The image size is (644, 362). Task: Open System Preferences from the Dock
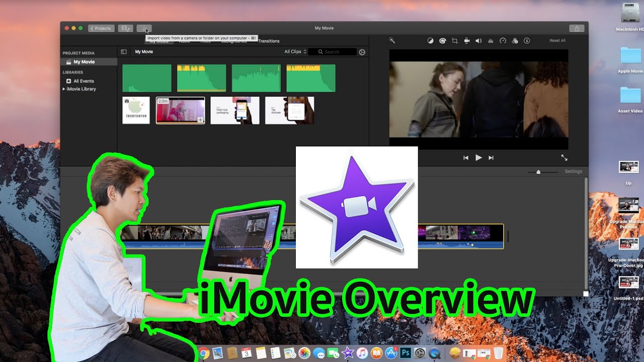click(420, 353)
